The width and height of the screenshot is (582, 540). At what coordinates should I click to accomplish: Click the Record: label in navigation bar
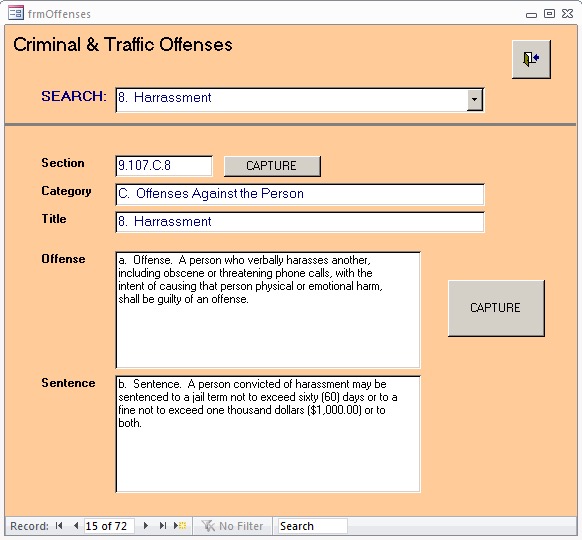tap(29, 526)
